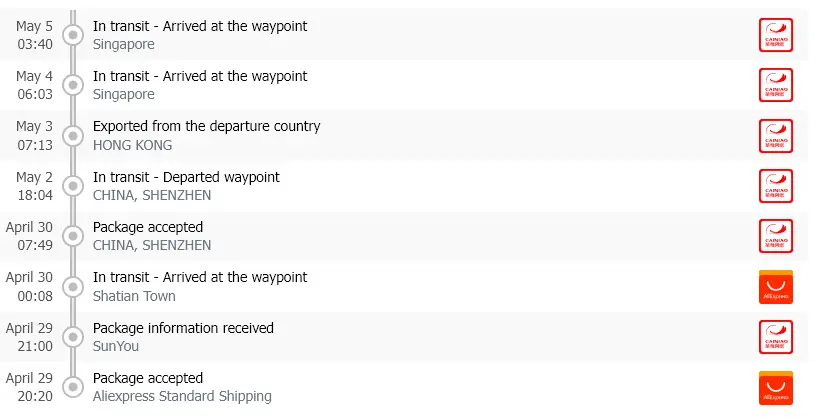Select the April 30 07:49 timeline marker
This screenshot has width=823, height=419.
point(73,236)
